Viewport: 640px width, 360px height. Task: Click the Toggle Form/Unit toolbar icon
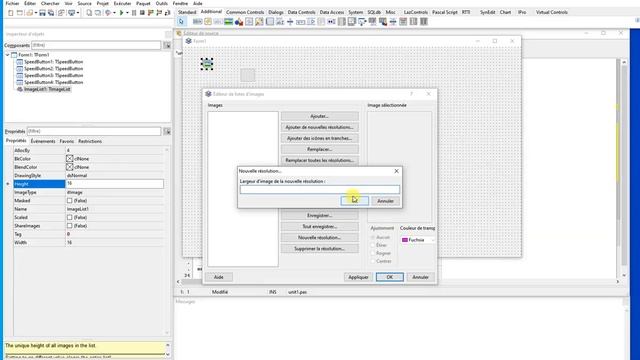[61, 13]
